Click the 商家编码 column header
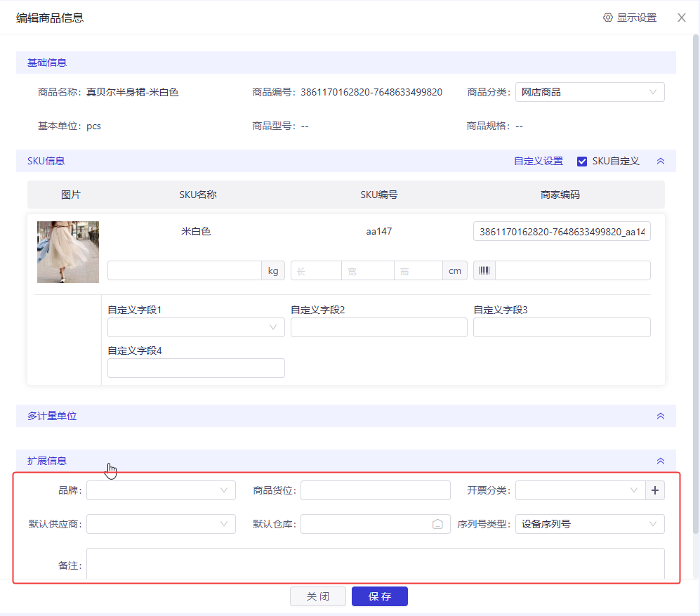Screen dimensions: 700x616 [560, 195]
